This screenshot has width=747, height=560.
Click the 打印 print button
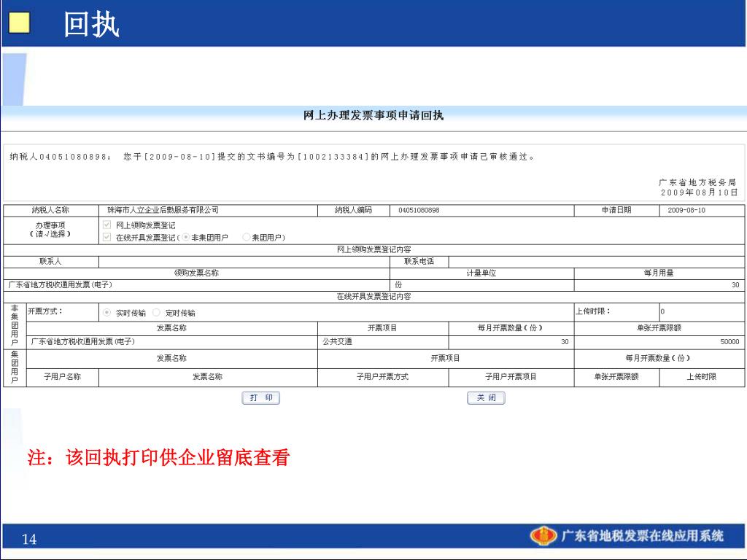pyautogui.click(x=260, y=397)
